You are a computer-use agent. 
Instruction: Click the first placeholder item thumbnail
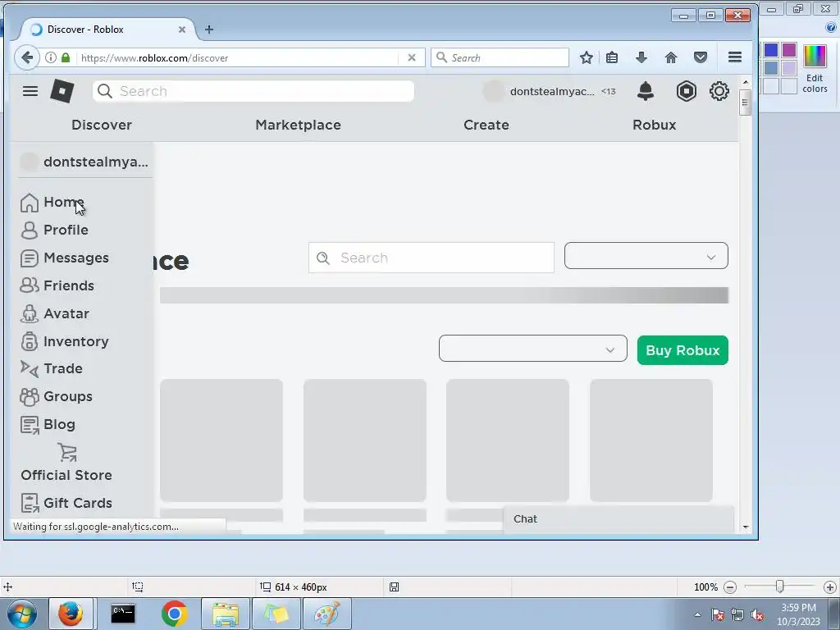click(x=221, y=441)
